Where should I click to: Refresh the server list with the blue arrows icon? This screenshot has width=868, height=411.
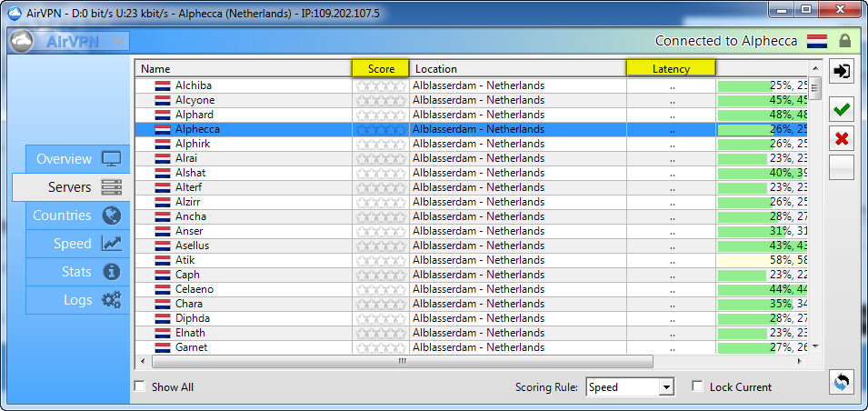pyautogui.click(x=842, y=382)
